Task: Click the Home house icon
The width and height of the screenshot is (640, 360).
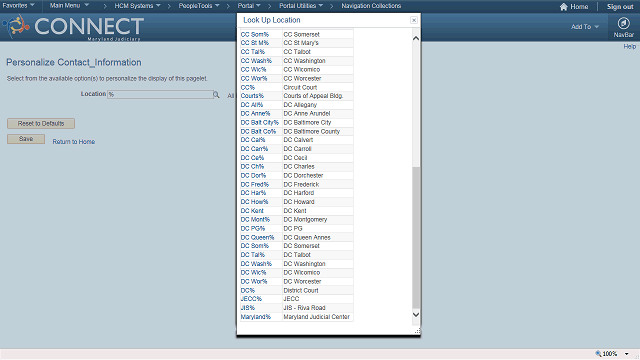Action: [564, 7]
